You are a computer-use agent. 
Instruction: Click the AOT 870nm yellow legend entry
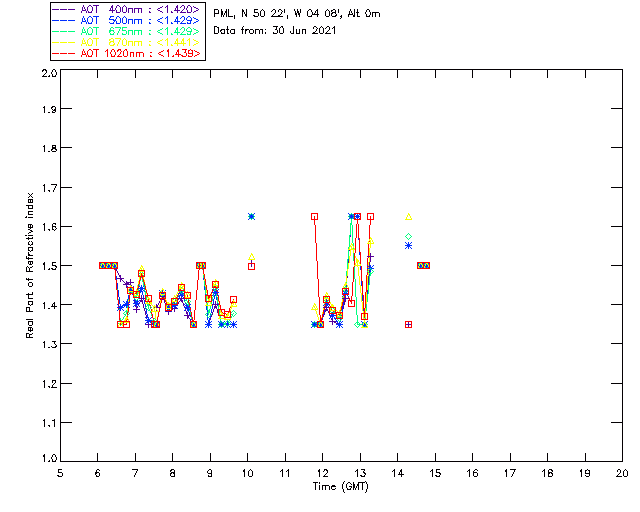coord(126,42)
